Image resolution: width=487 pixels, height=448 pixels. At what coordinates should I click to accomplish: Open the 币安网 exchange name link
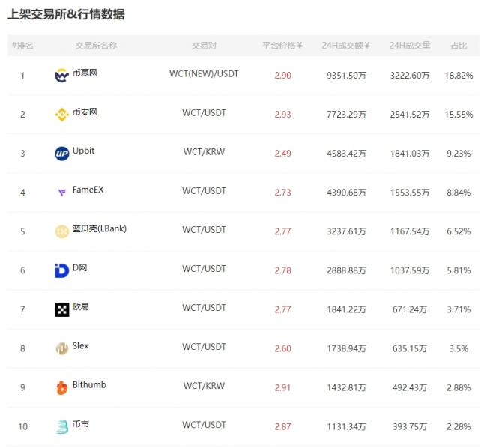pyautogui.click(x=85, y=112)
